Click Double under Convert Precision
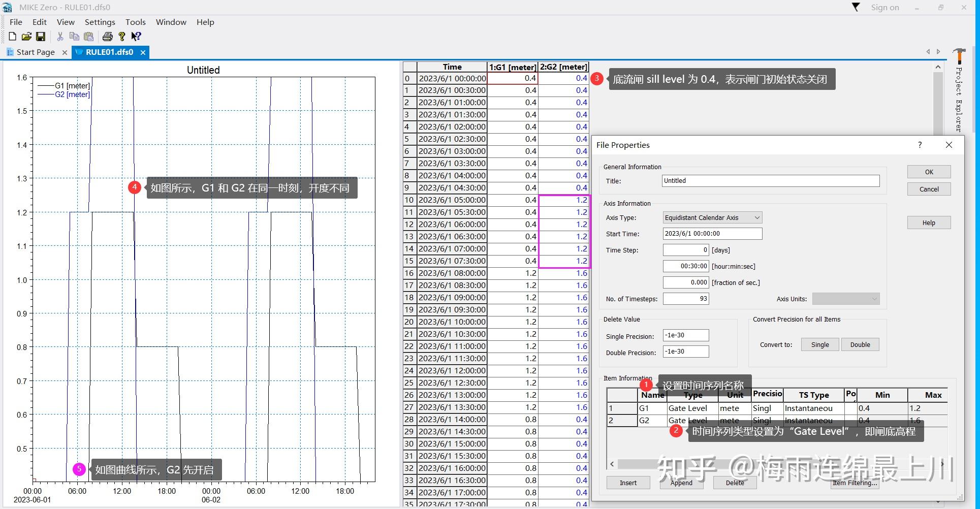This screenshot has width=980, height=509. point(860,345)
